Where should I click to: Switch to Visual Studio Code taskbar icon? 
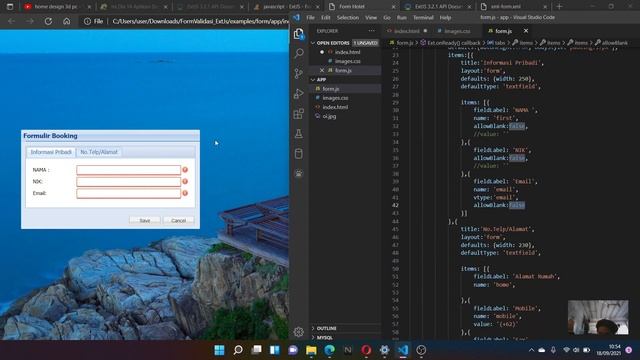coord(403,350)
